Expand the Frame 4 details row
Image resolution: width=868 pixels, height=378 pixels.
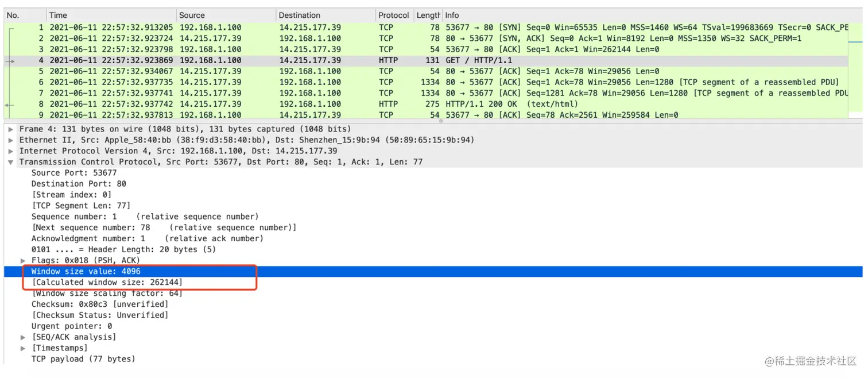[x=11, y=129]
